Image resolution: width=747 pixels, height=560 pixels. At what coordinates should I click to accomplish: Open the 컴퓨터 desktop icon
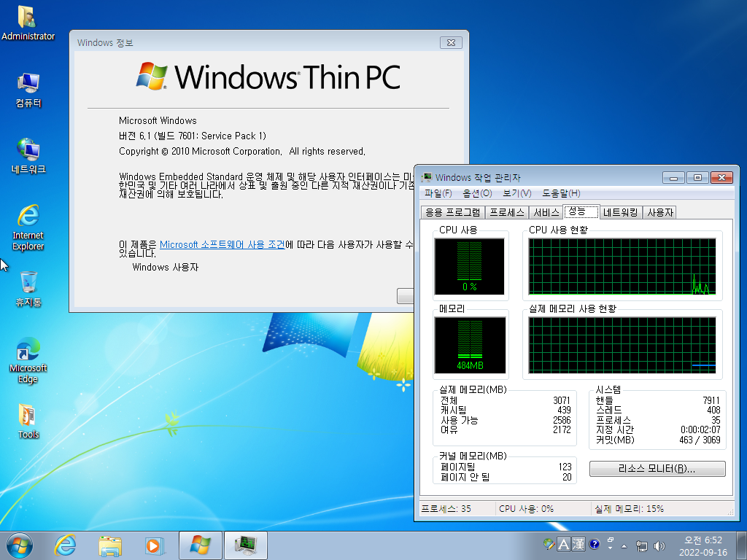click(28, 90)
